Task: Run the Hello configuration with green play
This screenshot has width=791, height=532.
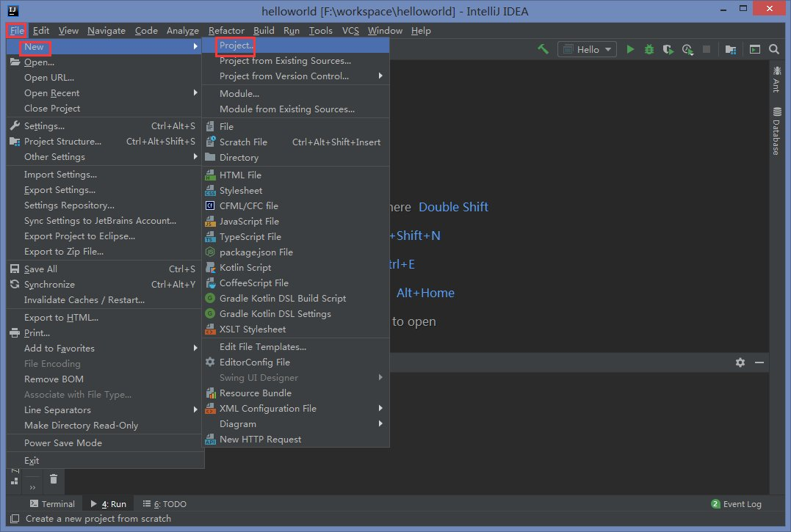Action: (630, 49)
